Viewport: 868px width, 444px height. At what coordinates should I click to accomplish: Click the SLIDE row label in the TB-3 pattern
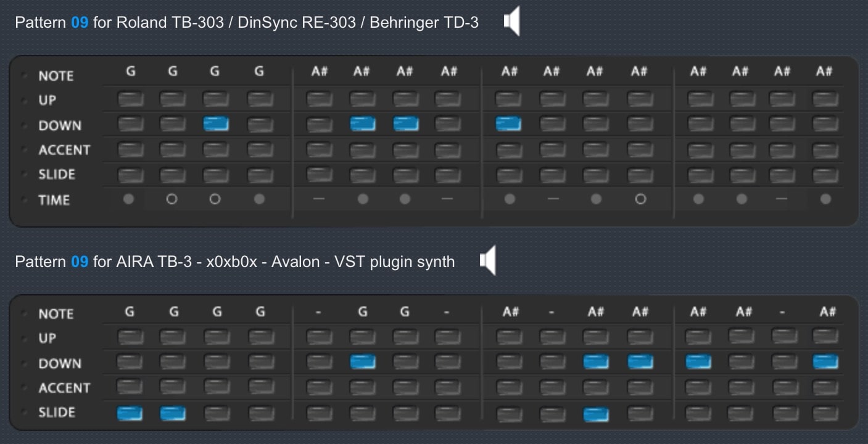(x=57, y=413)
